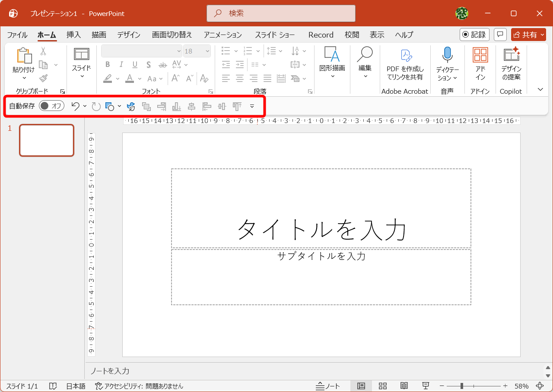
Task: Open the 図形描画 (Shapes) tool
Action: 332,64
